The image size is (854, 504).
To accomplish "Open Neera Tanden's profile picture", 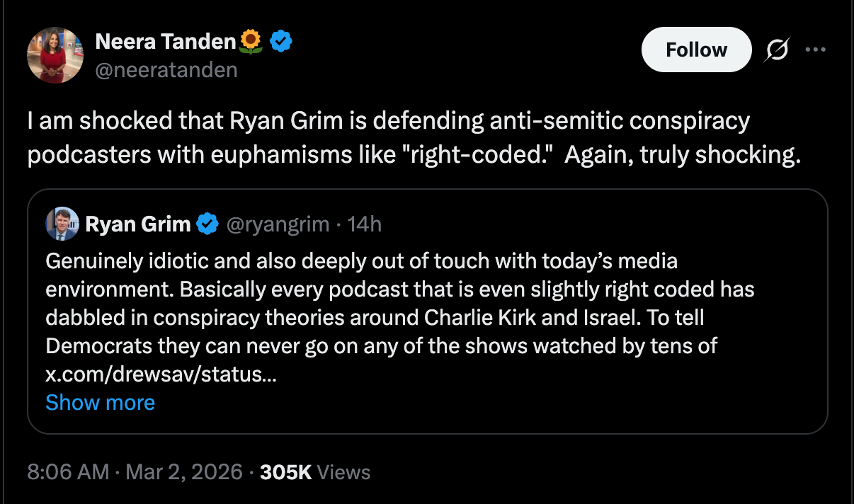I will pos(55,55).
